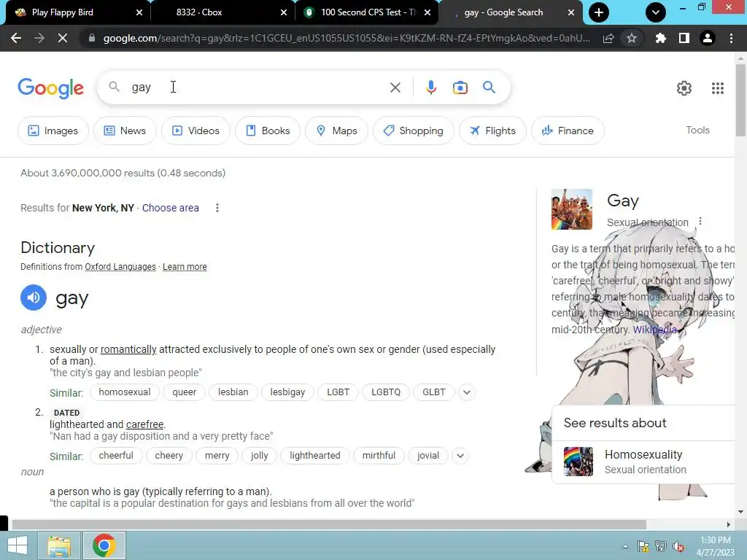The width and height of the screenshot is (747, 560).
Task: Open Windows Start menu
Action: click(18, 545)
